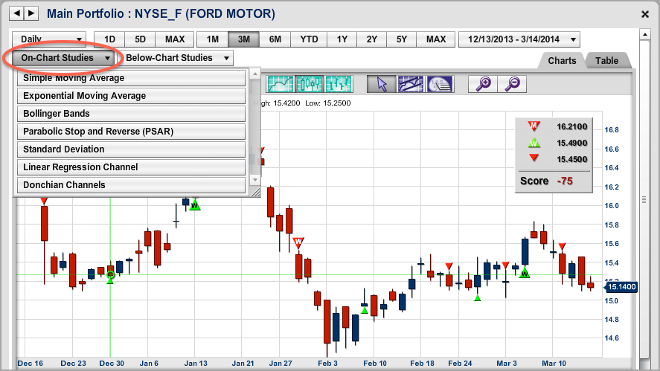Open the 12/13/2013 - 3/14/2014 date range dropdown
Image resolution: width=660 pixels, height=371 pixels.
click(519, 39)
